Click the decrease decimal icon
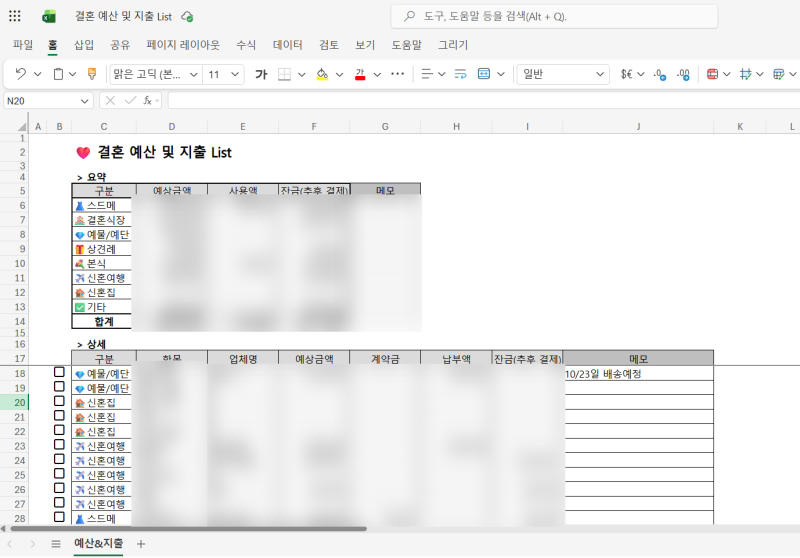This screenshot has width=800, height=558. (x=660, y=75)
